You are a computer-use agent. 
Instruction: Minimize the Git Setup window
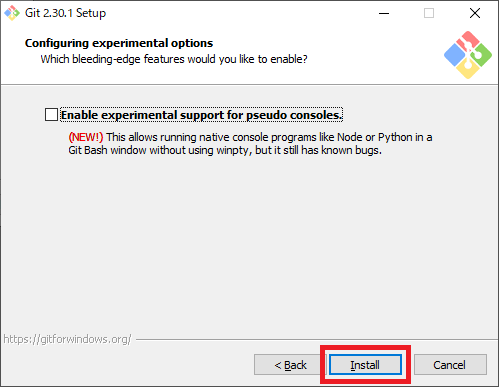click(384, 13)
